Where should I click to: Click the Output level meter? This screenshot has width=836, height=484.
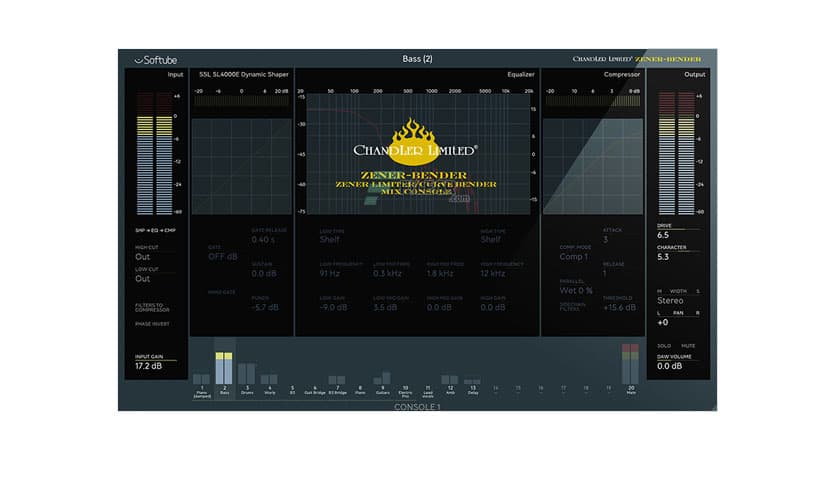coord(676,154)
